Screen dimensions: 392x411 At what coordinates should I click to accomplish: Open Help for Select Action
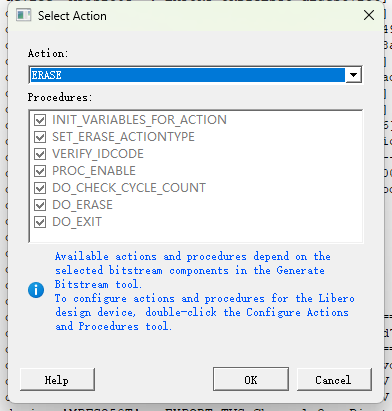(x=57, y=379)
